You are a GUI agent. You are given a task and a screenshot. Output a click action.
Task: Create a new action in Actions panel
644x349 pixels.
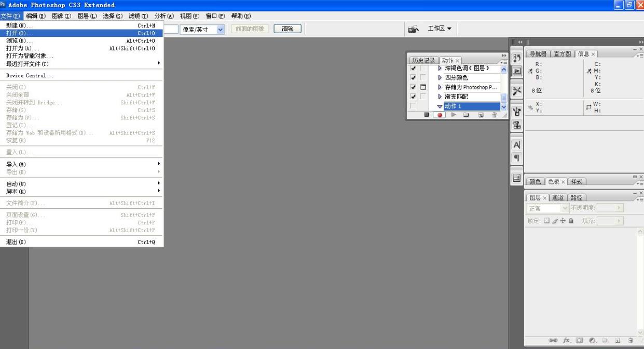tap(481, 115)
